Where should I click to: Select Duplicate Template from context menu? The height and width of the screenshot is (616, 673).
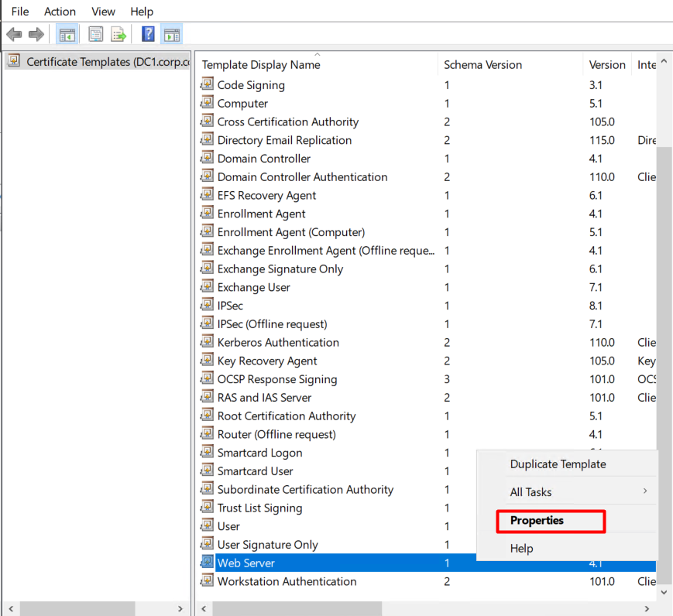tap(558, 464)
